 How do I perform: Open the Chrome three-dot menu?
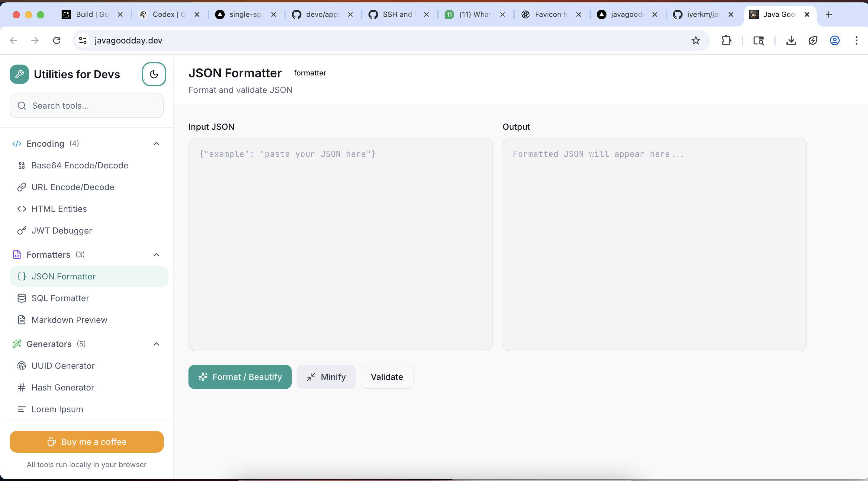click(856, 40)
